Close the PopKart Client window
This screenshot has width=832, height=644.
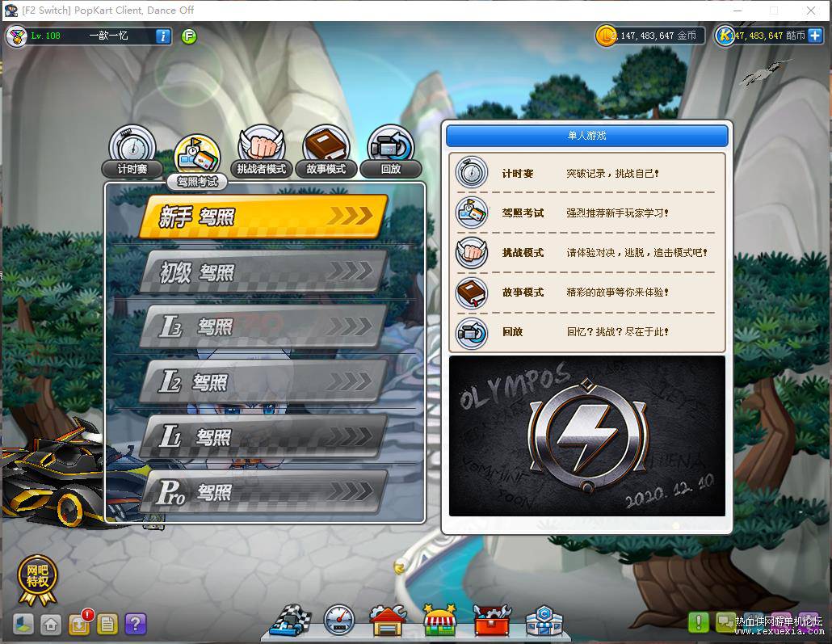[811, 11]
